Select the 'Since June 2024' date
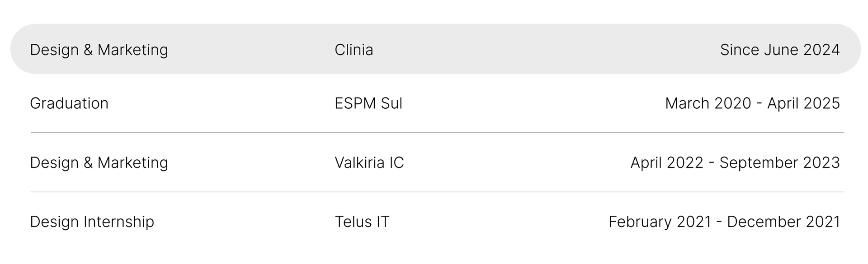Screen dimensions: 868x264 click(x=780, y=50)
